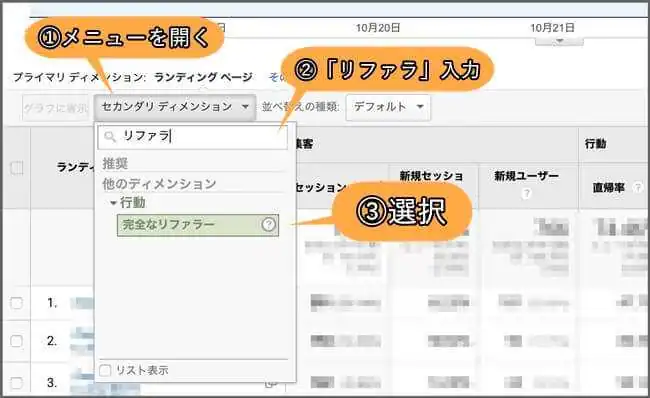Click the 新規ユーザー column header
The image size is (650, 398).
click(526, 176)
